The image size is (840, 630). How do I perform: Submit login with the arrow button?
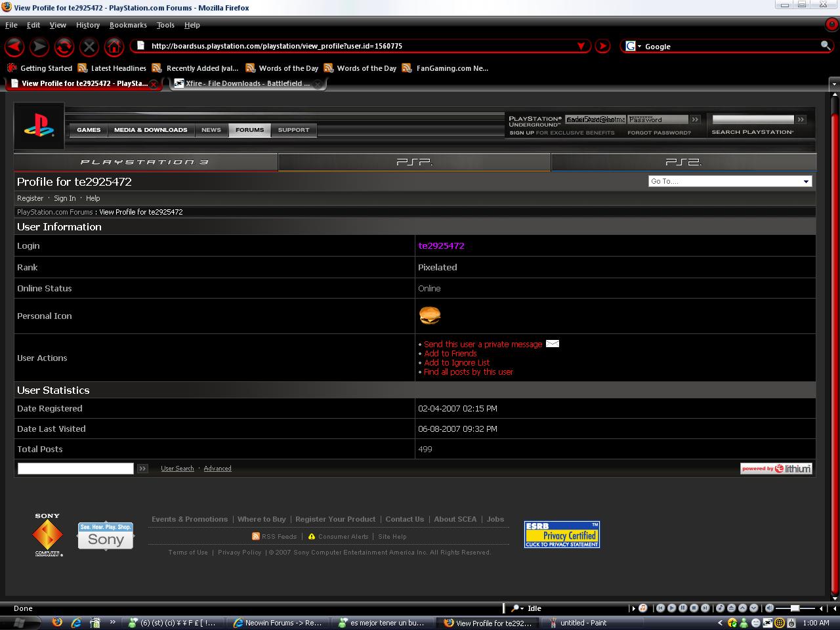[x=696, y=119]
